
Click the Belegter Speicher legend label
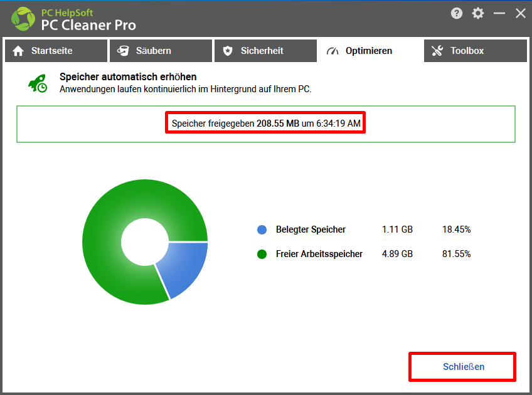click(x=311, y=229)
